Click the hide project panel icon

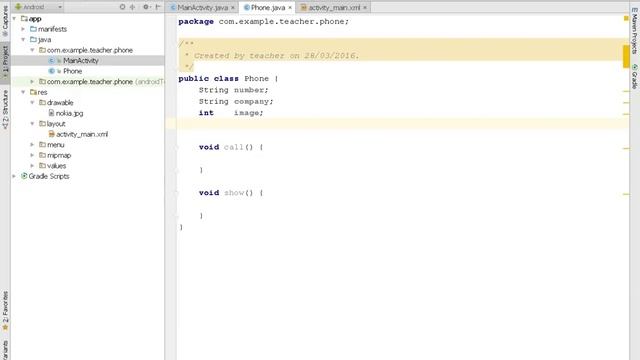pos(158,7)
